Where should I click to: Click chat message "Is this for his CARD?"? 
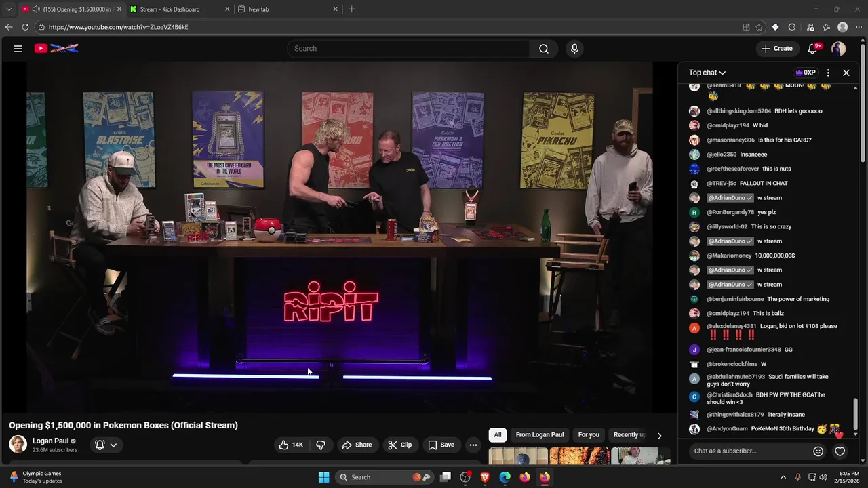[x=785, y=140]
